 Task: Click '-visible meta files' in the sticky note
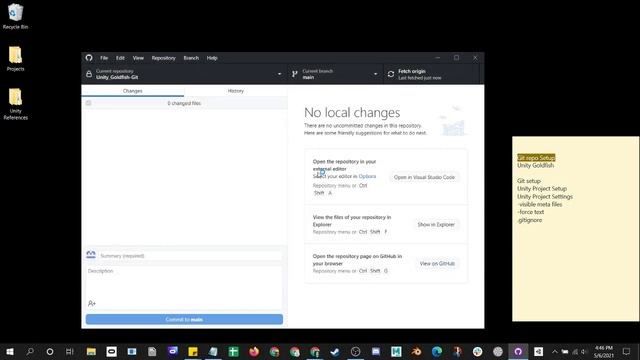(540, 204)
